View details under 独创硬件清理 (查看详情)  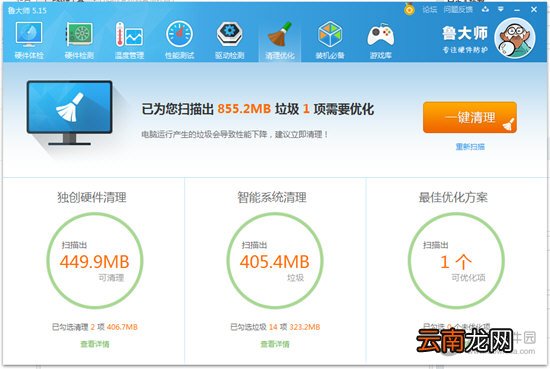coord(95,344)
